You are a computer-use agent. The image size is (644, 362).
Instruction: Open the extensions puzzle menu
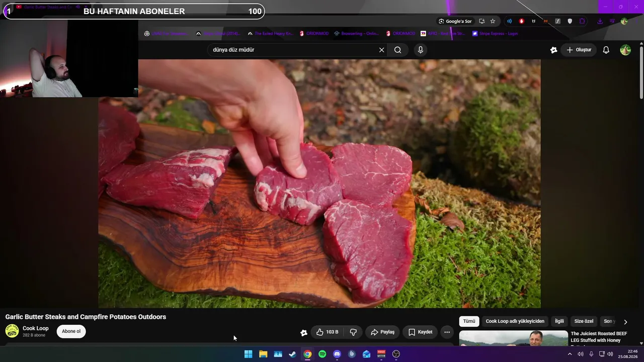click(x=582, y=21)
